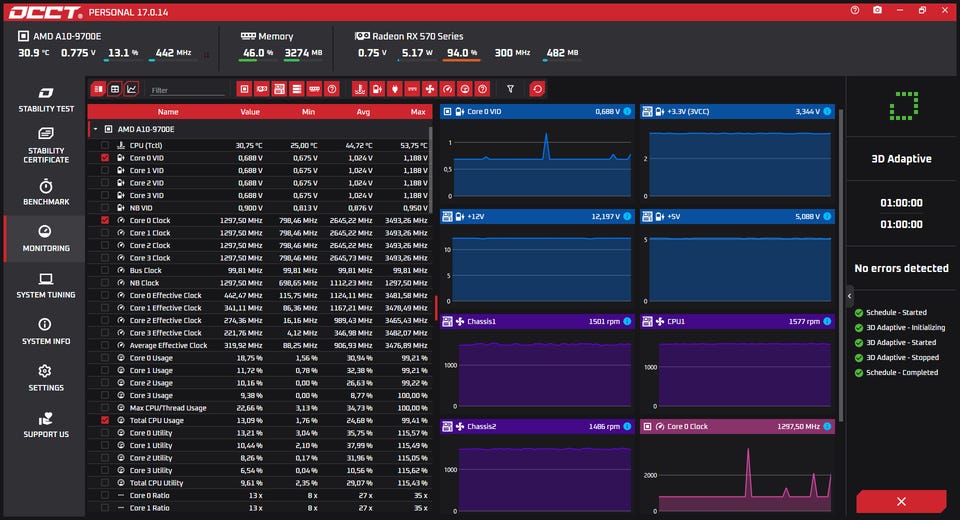The width and height of the screenshot is (960, 520).
Task: Check the NB VID checkbox
Action: click(105, 208)
